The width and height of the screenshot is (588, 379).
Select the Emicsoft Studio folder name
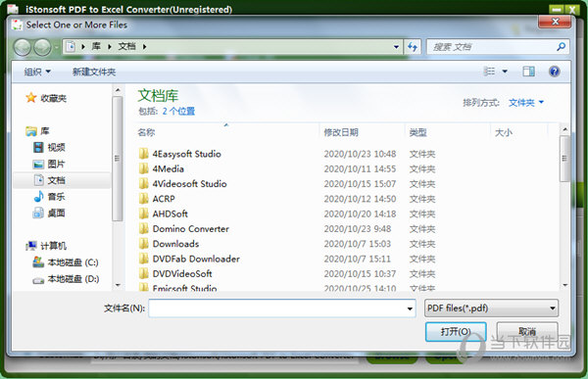[184, 288]
